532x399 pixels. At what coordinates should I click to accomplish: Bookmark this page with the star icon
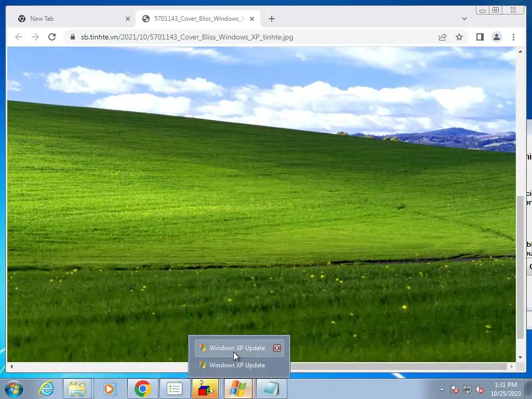point(459,37)
